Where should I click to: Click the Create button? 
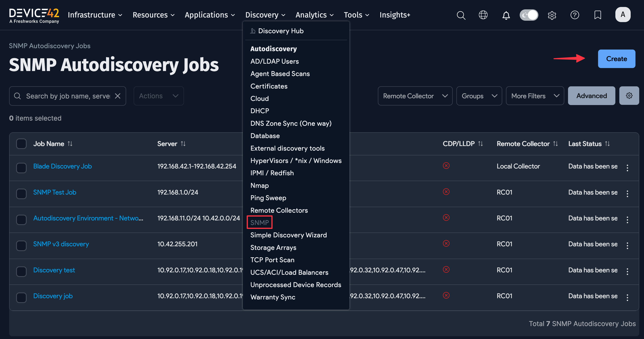point(616,59)
